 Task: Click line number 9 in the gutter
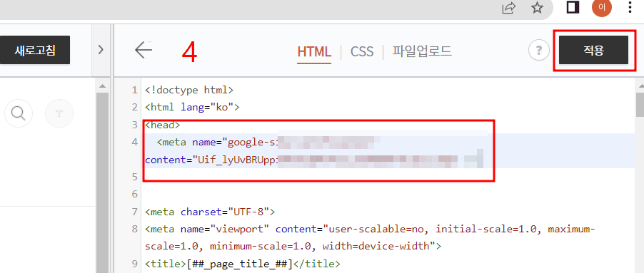pyautogui.click(x=134, y=264)
